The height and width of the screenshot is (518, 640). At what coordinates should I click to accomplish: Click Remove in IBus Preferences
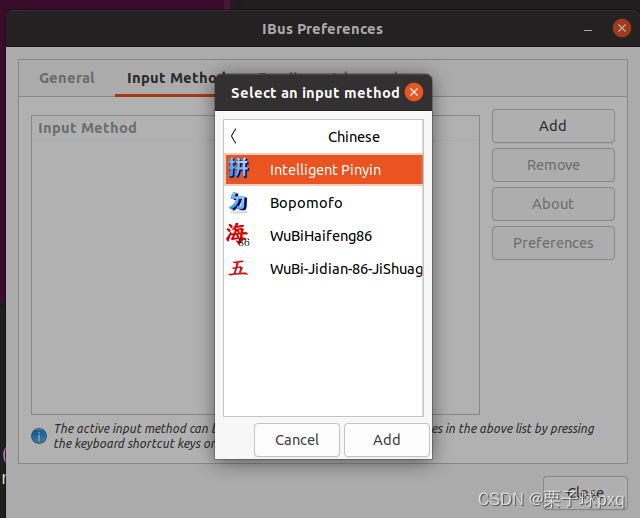(x=553, y=165)
